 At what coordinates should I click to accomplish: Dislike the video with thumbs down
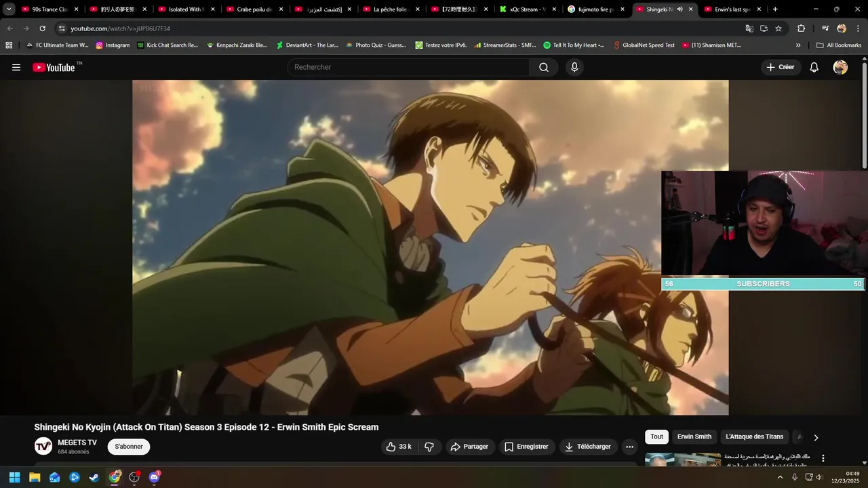(x=429, y=447)
